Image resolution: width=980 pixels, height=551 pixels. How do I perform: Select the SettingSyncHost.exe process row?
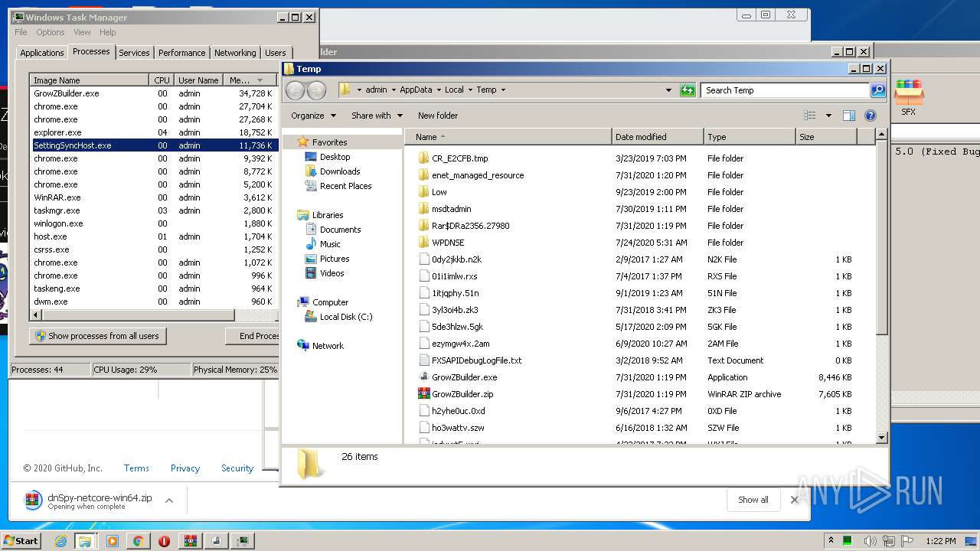click(152, 145)
